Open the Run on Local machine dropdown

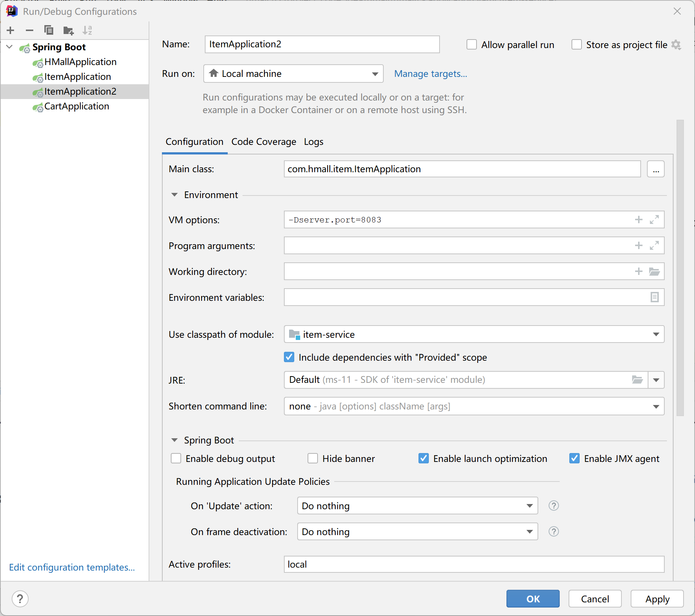pyautogui.click(x=293, y=74)
